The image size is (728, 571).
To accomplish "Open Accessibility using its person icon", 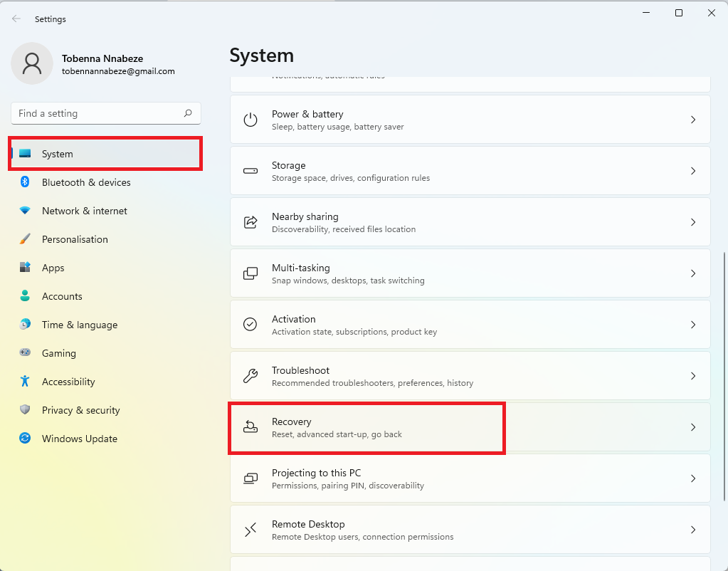I will pos(26,382).
